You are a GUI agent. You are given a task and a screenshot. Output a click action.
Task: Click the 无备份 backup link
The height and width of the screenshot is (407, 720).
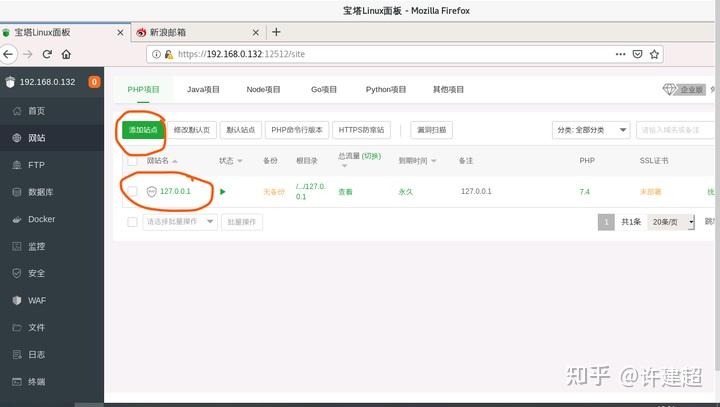coord(274,192)
